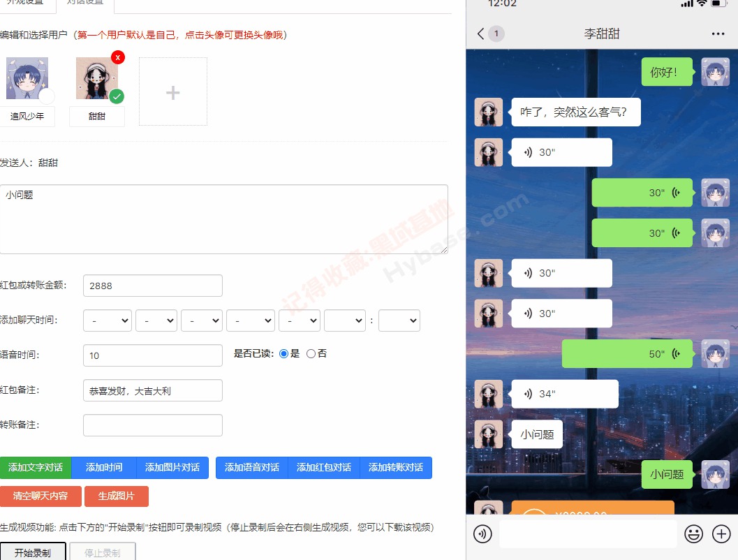Tap the back arrow in chat header
Image resolution: width=738 pixels, height=560 pixels.
[x=480, y=34]
